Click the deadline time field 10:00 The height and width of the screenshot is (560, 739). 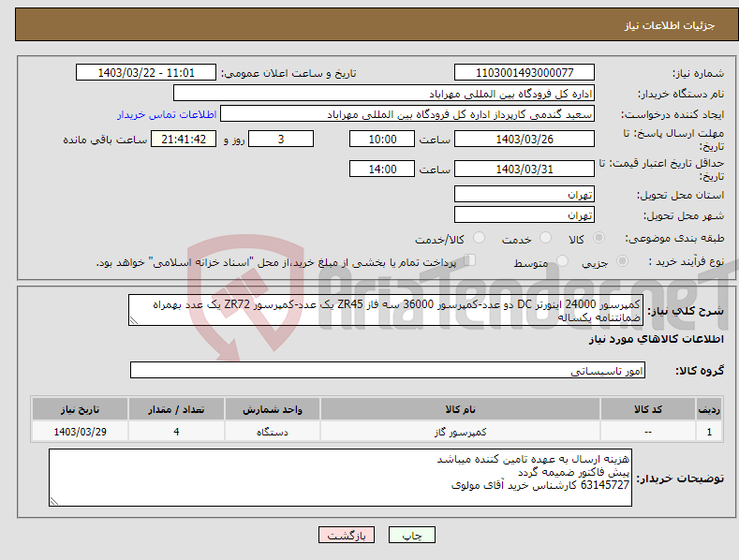click(382, 139)
